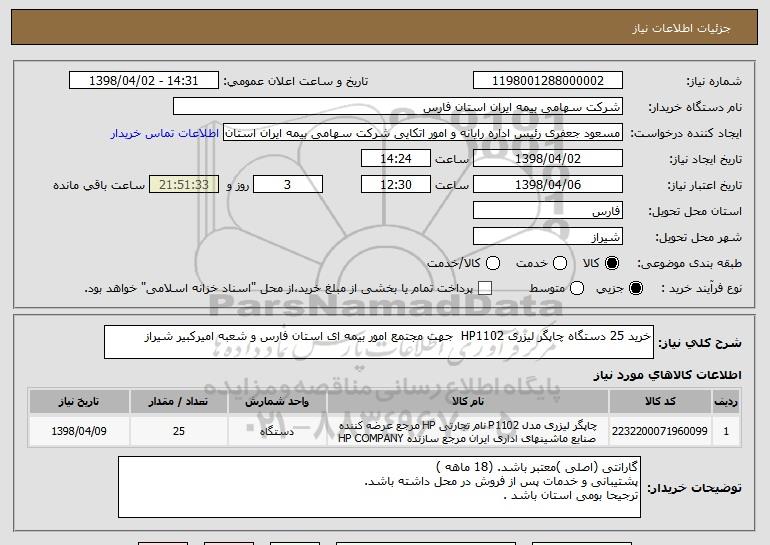Click the کد کالا column header

(660, 402)
